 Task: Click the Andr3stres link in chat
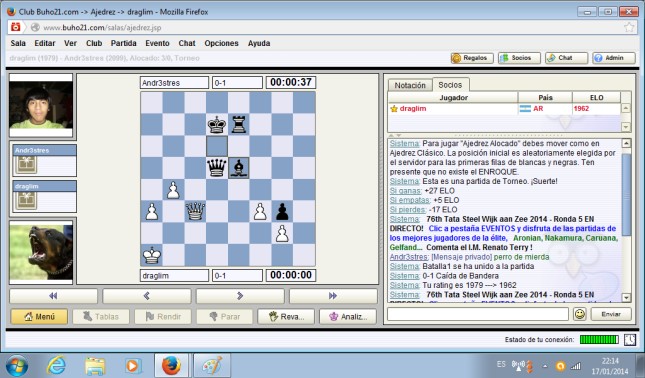point(409,257)
